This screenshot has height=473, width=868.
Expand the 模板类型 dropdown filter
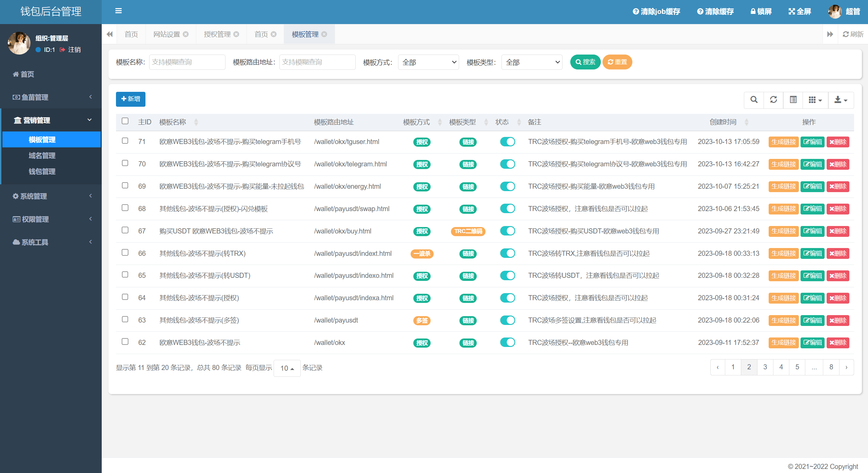pyautogui.click(x=530, y=63)
